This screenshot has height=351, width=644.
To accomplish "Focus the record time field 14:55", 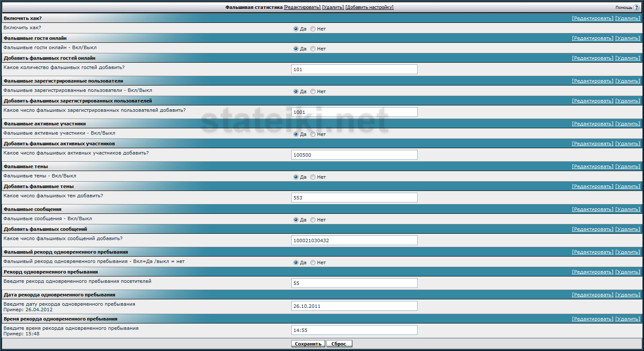I will point(354,330).
